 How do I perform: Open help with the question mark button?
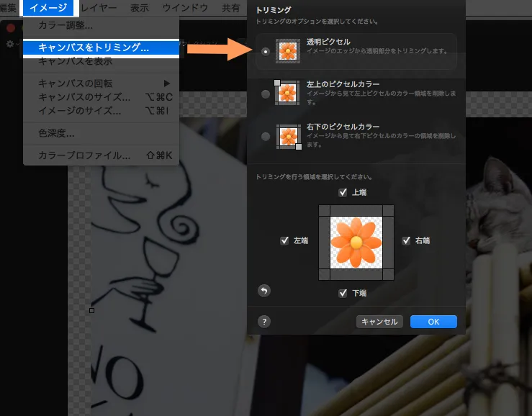264,321
